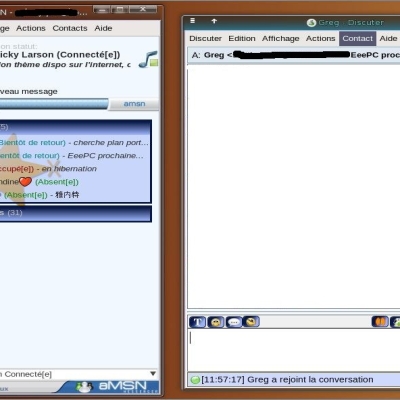Open the status dropdown arrow at bottom
Screen dimensions: 400x400
153,374
